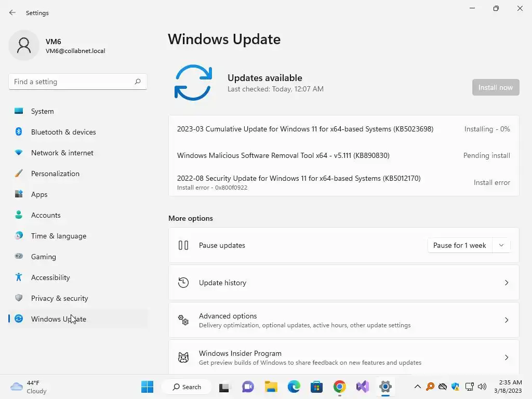The image size is (532, 399).
Task: Click the Last checked: Today, 12:07 AM text
Action: (x=275, y=89)
